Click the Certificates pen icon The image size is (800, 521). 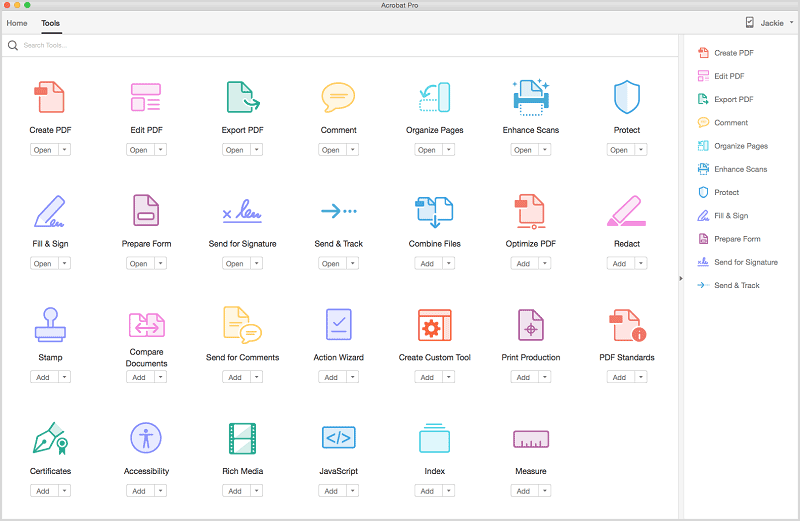[x=50, y=439]
